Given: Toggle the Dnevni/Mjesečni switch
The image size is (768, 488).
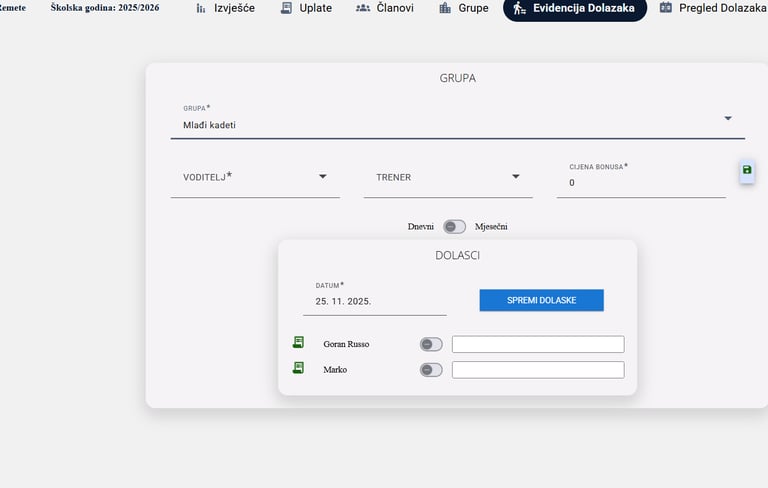Looking at the screenshot, I should 454,226.
